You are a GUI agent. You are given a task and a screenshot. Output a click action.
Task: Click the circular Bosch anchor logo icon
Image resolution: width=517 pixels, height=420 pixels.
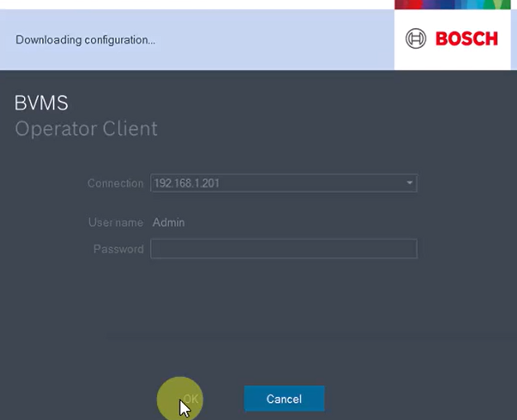[415, 39]
